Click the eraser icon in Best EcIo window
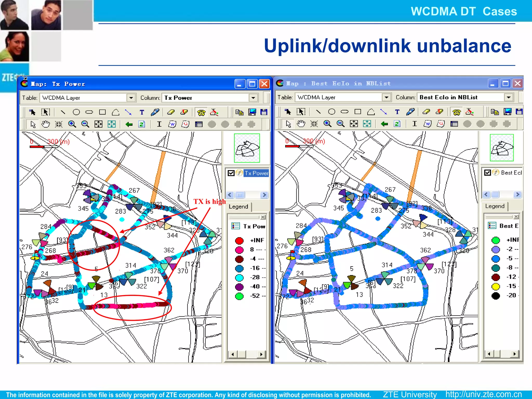Viewport: 532px width, 399px height. (426, 112)
